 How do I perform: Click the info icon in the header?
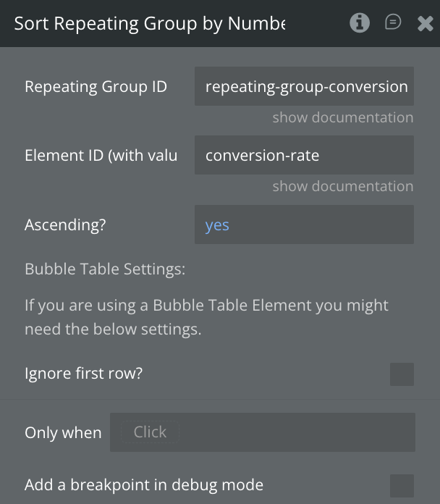(x=360, y=23)
